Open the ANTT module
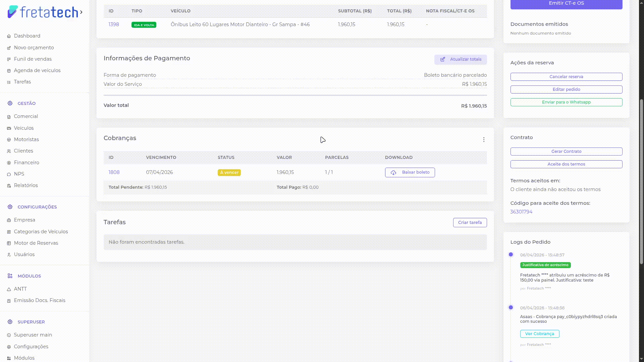 tap(20, 289)
